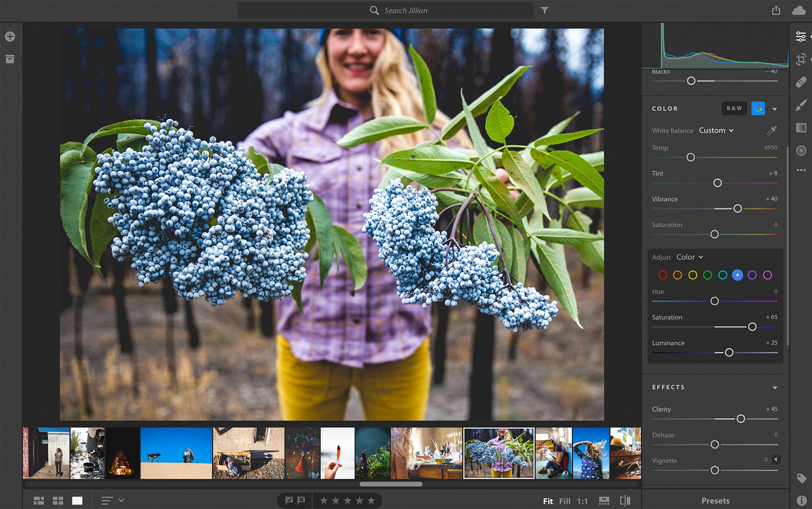The height and width of the screenshot is (509, 812).
Task: Collapse the Color panel arrow
Action: (775, 109)
